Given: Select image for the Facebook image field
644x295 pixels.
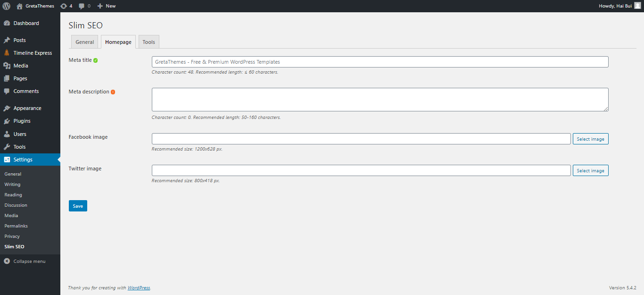Looking at the screenshot, I should click(x=590, y=138).
